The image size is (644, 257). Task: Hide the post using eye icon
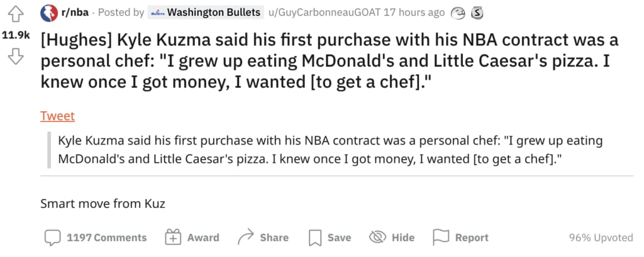(x=377, y=238)
